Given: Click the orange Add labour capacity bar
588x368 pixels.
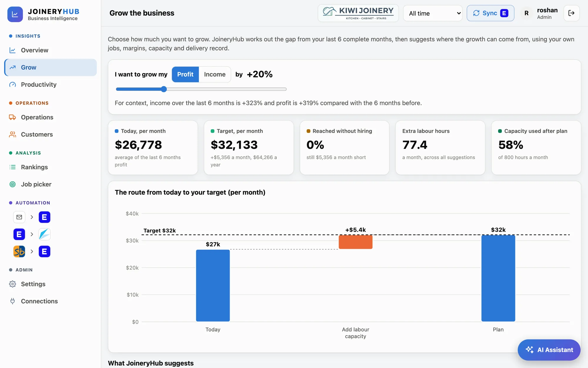Looking at the screenshot, I should click(355, 242).
